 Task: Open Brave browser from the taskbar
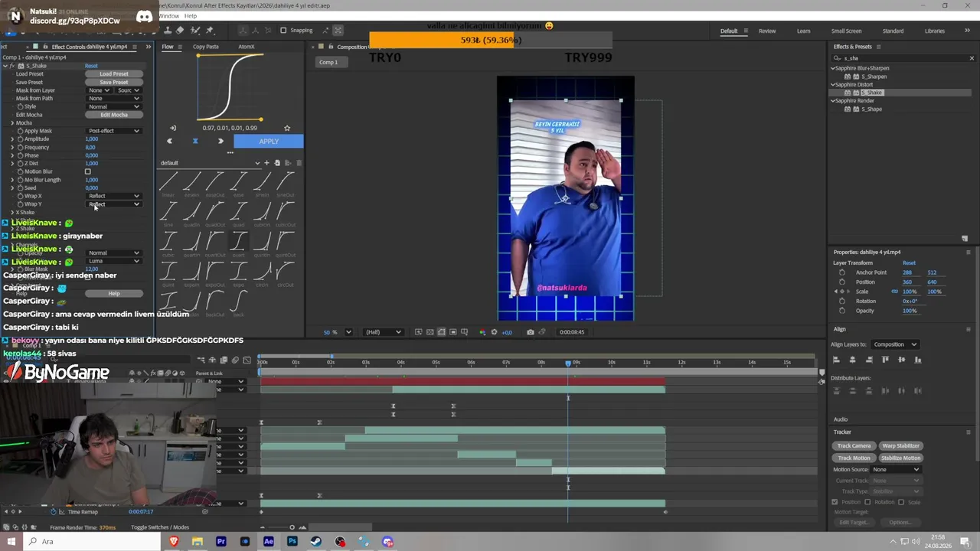point(174,542)
